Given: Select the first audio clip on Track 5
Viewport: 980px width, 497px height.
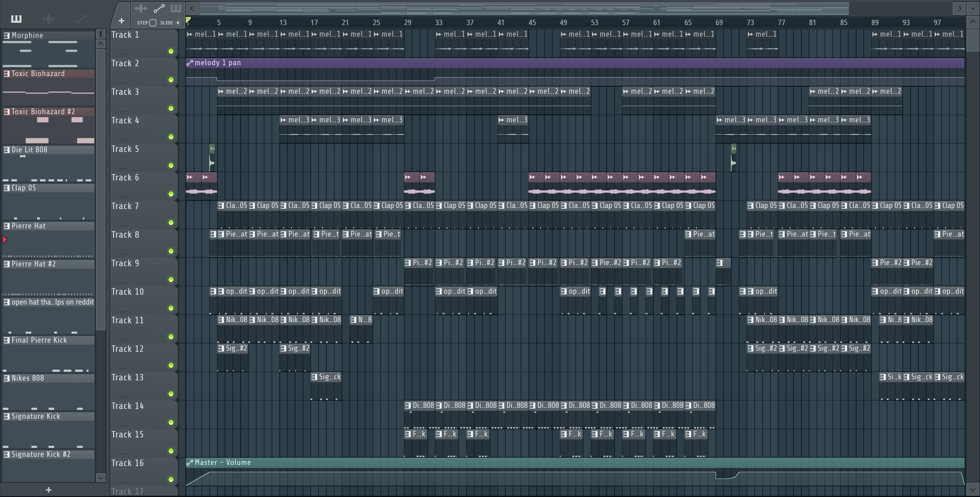Looking at the screenshot, I should pyautogui.click(x=212, y=157).
